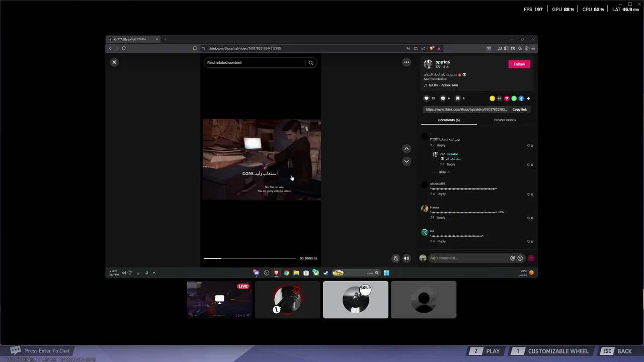Viewport: 644px width, 362px height.
Task: Go to next video with down arrow
Action: click(407, 161)
